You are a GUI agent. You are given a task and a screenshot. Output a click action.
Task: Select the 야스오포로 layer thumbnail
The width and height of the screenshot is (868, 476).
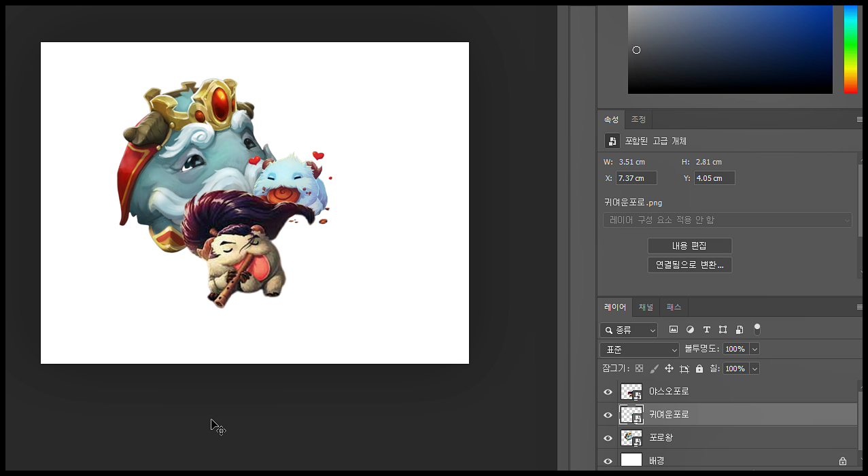click(x=631, y=392)
